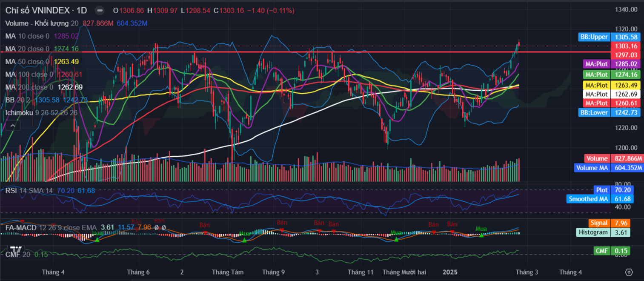Select the BB 20 2 indicator legend
The width and height of the screenshot is (644, 281).
(19, 100)
